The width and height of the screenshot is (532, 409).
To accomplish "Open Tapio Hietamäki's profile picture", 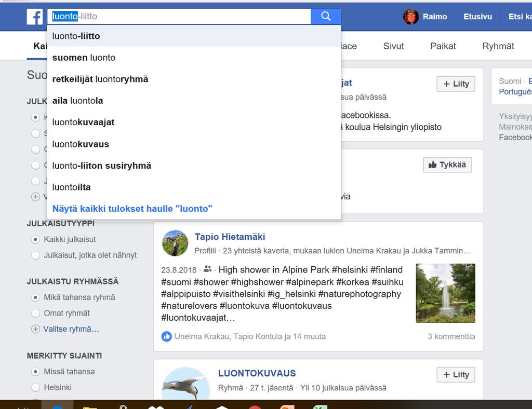I will (175, 243).
